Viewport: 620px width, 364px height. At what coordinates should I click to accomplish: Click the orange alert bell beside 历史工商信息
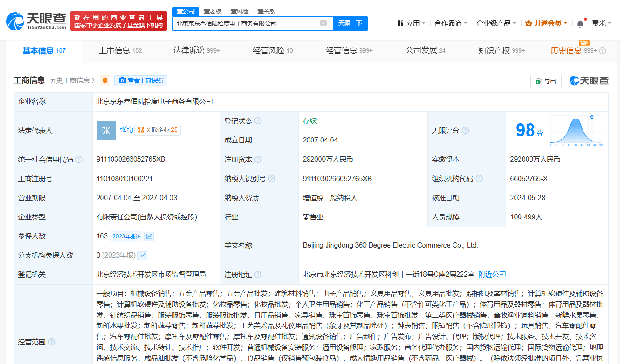pyautogui.click(x=105, y=80)
